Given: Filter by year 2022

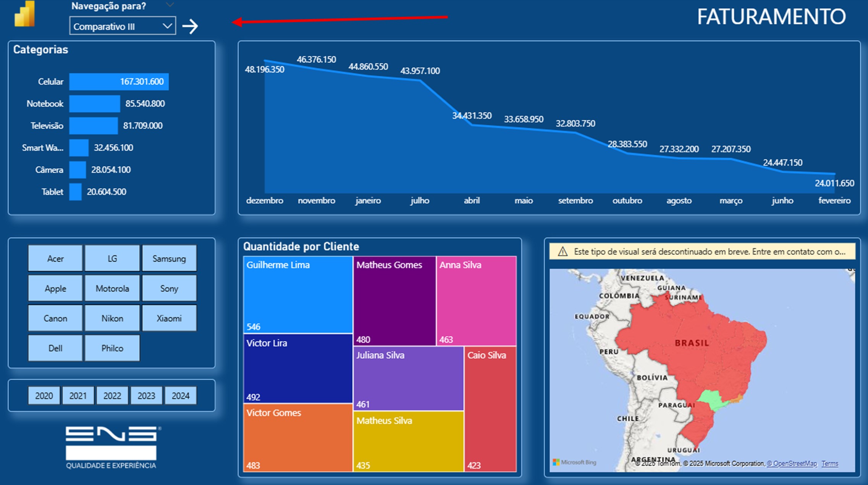Looking at the screenshot, I should [x=112, y=396].
